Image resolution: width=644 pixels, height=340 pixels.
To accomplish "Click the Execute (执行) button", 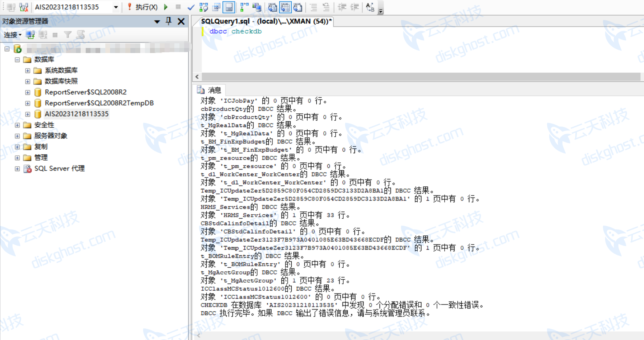I will [x=142, y=7].
